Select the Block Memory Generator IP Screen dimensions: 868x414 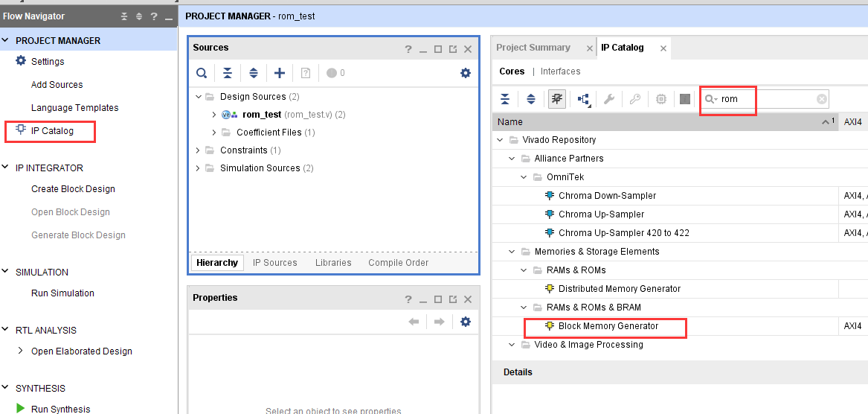tap(608, 326)
